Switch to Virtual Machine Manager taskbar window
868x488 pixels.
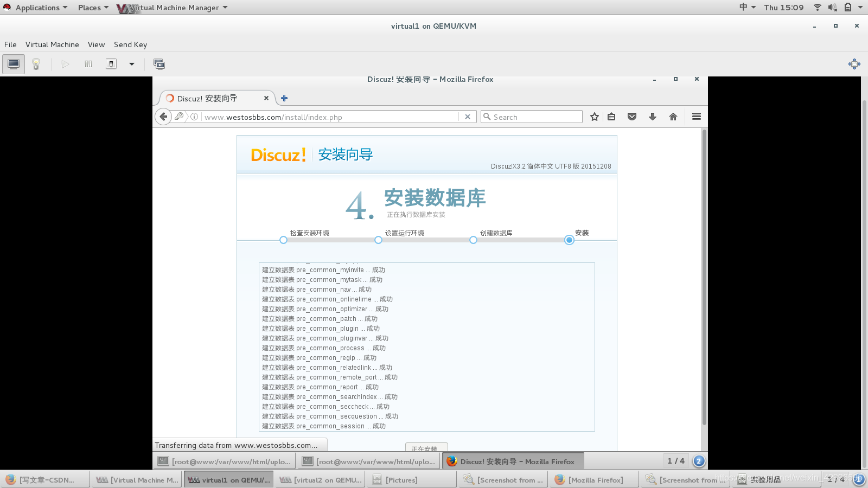[x=137, y=480]
